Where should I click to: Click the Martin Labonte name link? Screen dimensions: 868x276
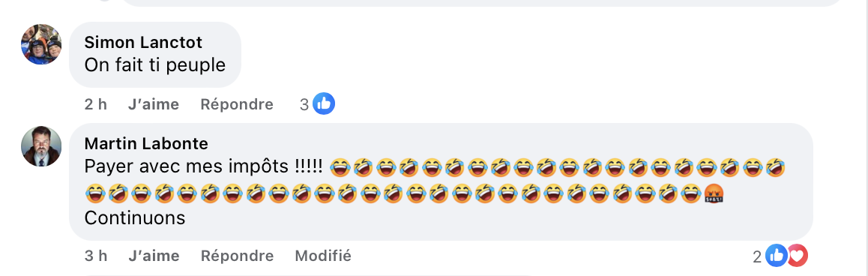[x=146, y=143]
